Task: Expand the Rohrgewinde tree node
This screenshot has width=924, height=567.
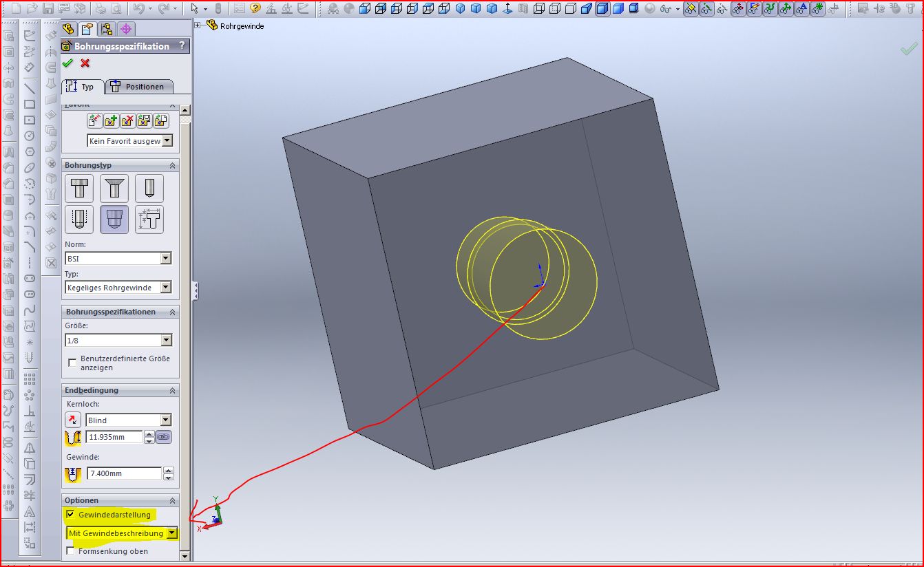Action: pos(198,25)
